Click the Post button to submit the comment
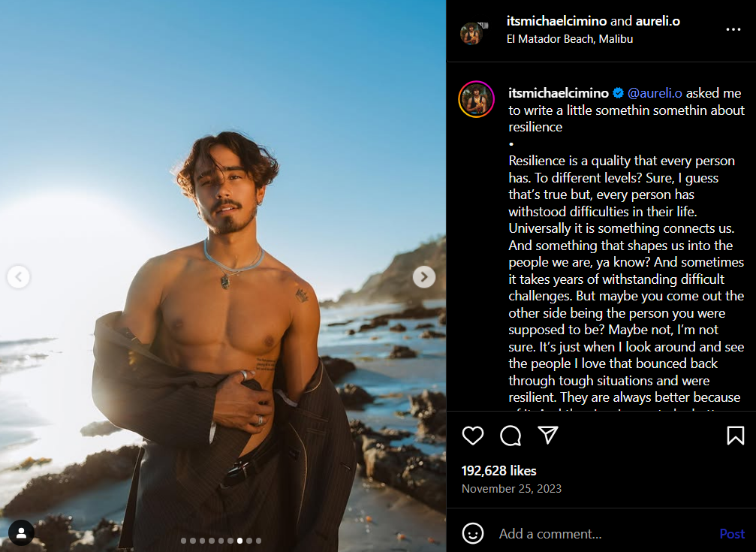This screenshot has width=756, height=552. coord(732,534)
